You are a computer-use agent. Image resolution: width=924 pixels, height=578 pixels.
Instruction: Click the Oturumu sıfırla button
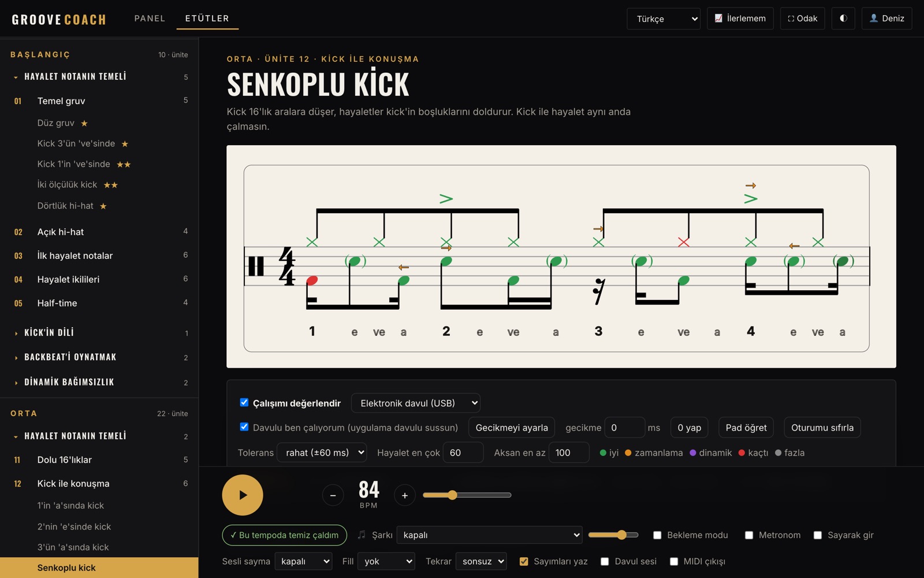coord(822,428)
